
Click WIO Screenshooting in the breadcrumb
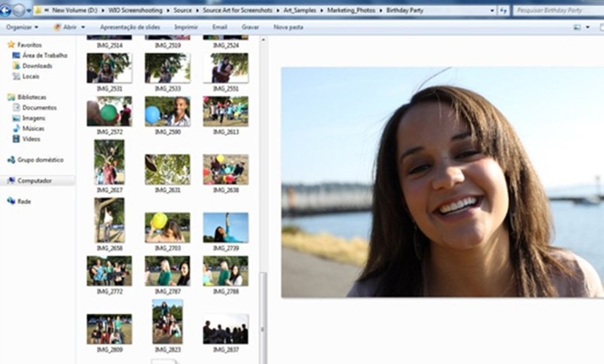[x=135, y=10]
